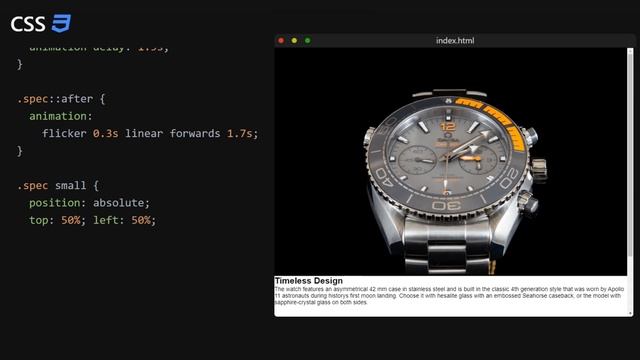Click the '.spec::after {' selector line
Viewport: 640px width, 360px height.
click(x=61, y=99)
